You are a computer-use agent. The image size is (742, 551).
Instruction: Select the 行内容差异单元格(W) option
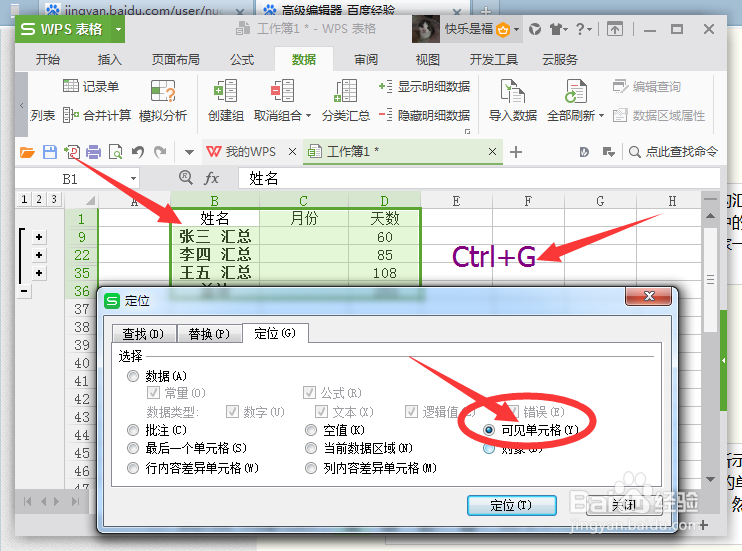133,468
